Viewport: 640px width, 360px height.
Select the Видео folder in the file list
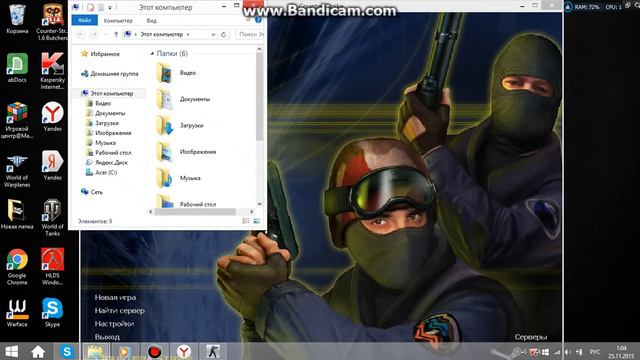pyautogui.click(x=176, y=73)
